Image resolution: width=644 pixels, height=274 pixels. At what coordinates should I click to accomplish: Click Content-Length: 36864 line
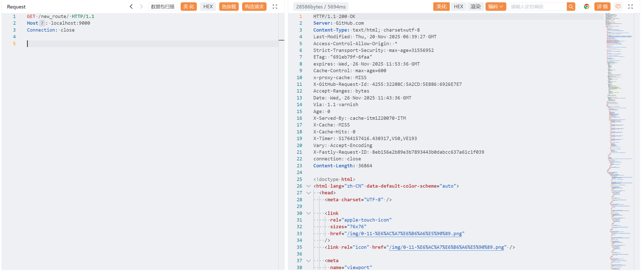click(x=343, y=166)
